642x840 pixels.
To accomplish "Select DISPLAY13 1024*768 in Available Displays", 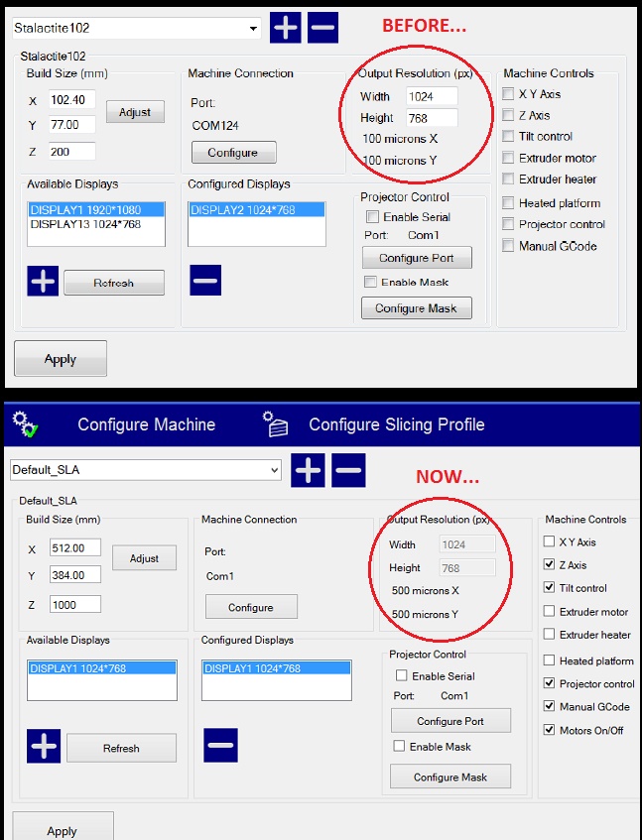I will pos(85,224).
